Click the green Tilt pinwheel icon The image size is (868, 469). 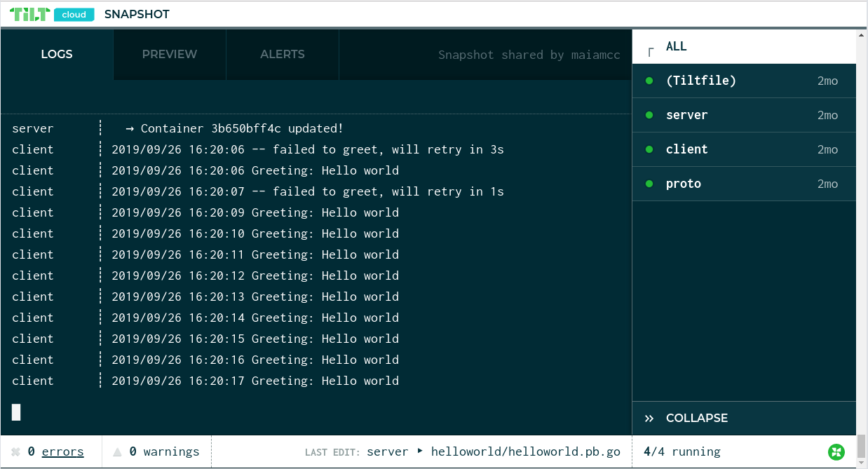point(836,452)
